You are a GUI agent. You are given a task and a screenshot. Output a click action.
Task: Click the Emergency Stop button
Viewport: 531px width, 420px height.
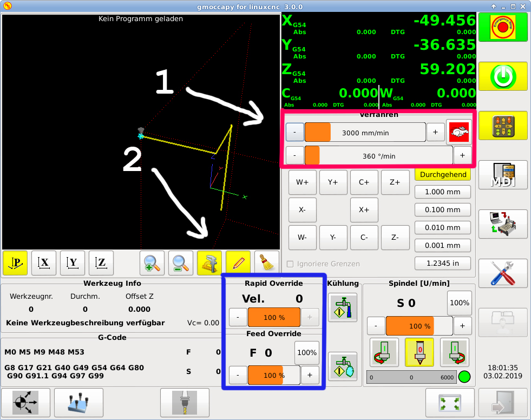pyautogui.click(x=503, y=27)
